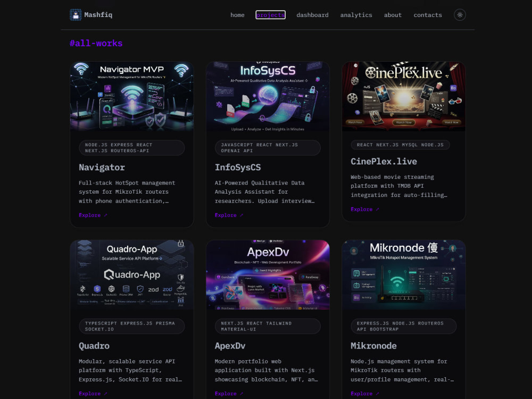This screenshot has width=532, height=399.
Task: Open the Quadro-App thumbnail image
Action: (x=132, y=275)
